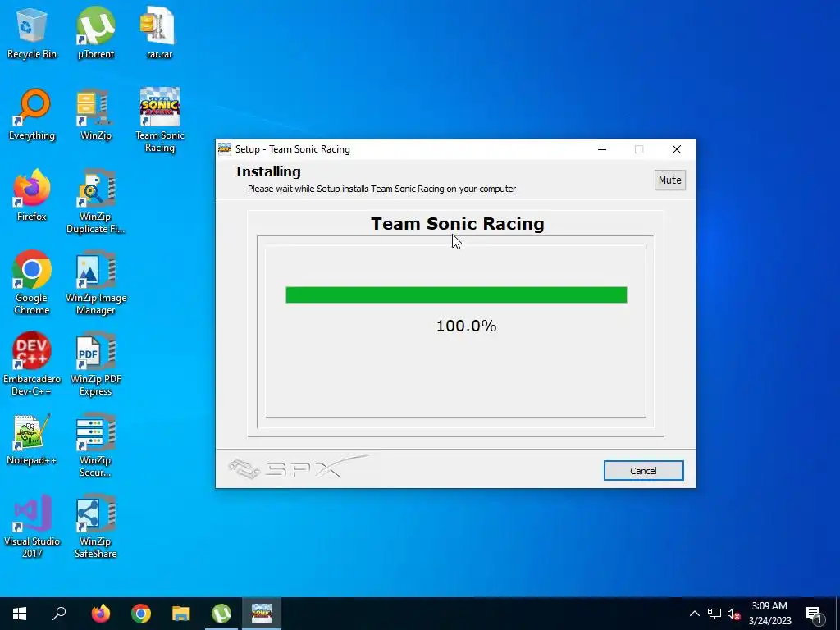Image resolution: width=840 pixels, height=630 pixels.
Task: Select the WinZip Image Manager shortcut
Action: tap(95, 283)
